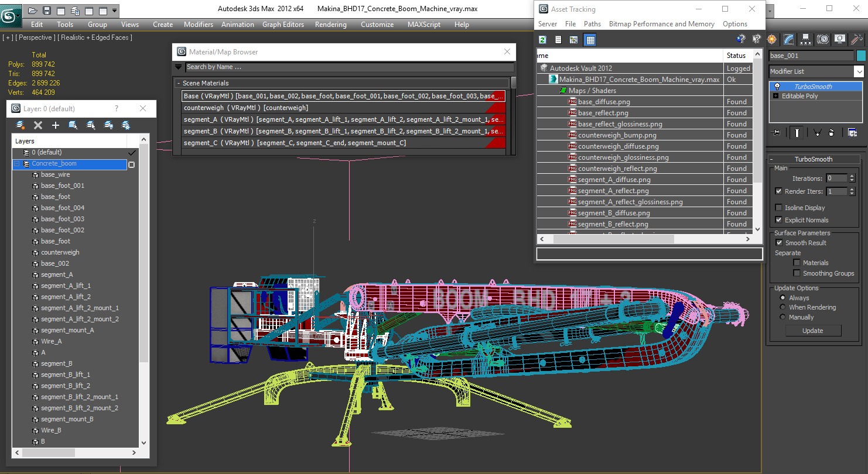Toggle Show End Result icon under modifier stack
Viewport: 868px width, 474px height.
click(x=797, y=133)
